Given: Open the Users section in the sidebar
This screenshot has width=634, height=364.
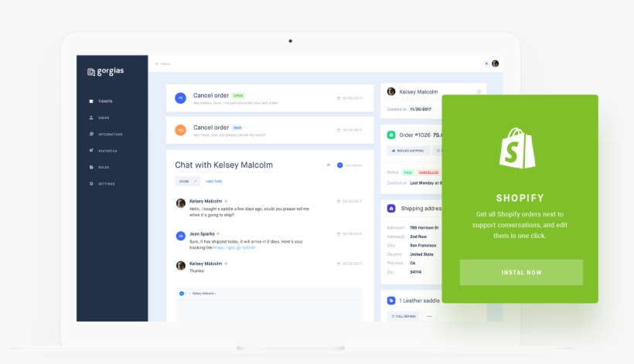Looking at the screenshot, I should (x=100, y=118).
